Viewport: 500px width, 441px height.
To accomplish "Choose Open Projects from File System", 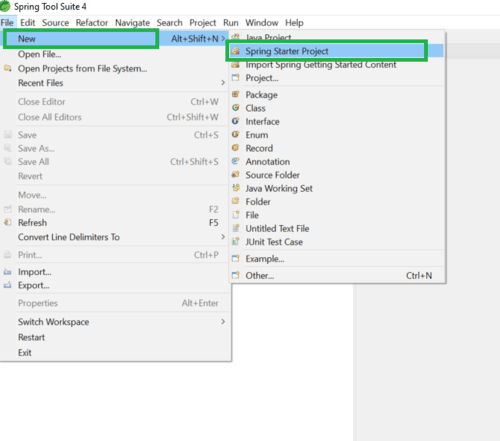I will coord(82,69).
